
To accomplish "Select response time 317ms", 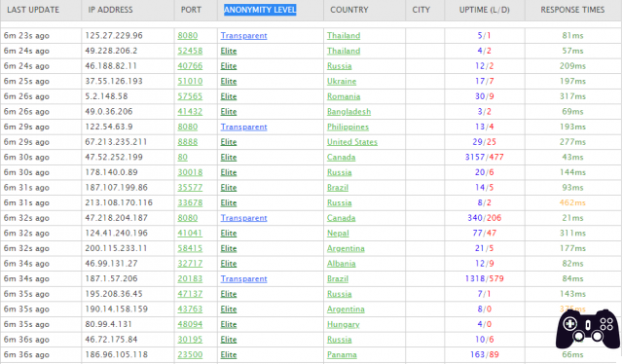I will 572,96.
